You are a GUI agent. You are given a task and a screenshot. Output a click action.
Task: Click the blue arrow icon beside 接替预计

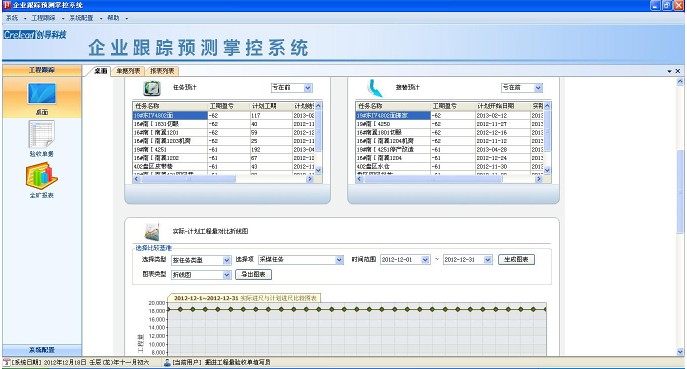tap(375, 88)
